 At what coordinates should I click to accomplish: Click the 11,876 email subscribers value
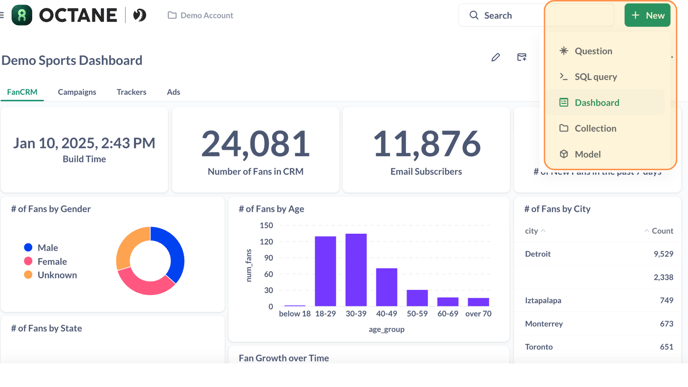click(x=426, y=144)
